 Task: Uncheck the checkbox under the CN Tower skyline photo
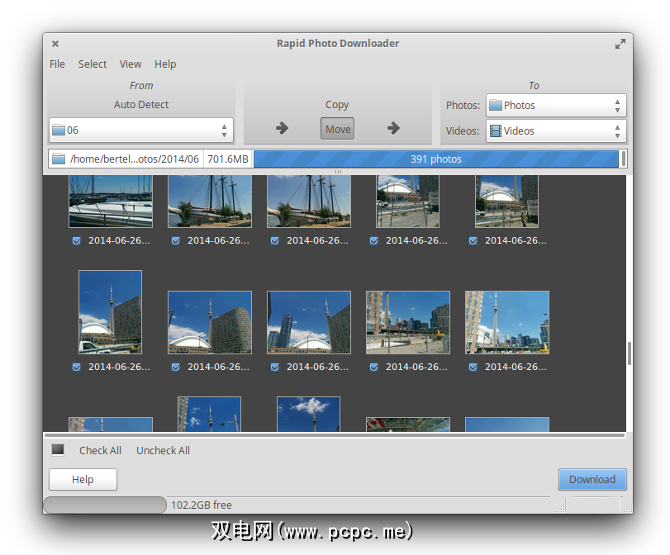473,367
